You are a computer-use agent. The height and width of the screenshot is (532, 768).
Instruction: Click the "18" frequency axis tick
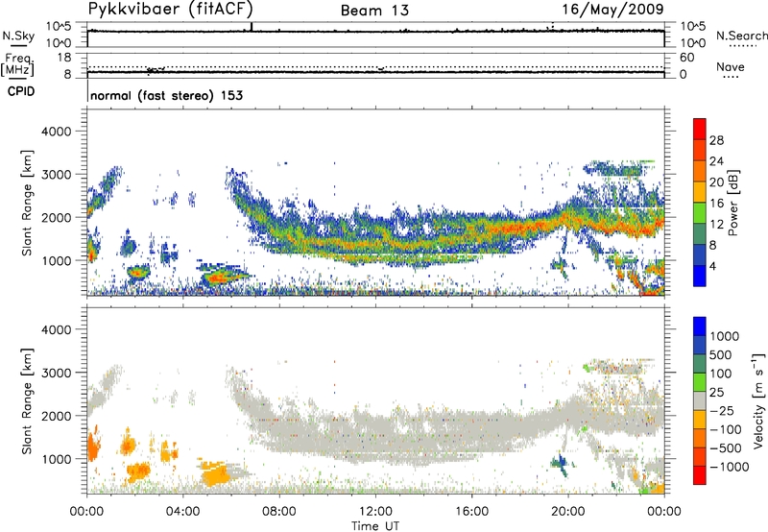coord(64,58)
